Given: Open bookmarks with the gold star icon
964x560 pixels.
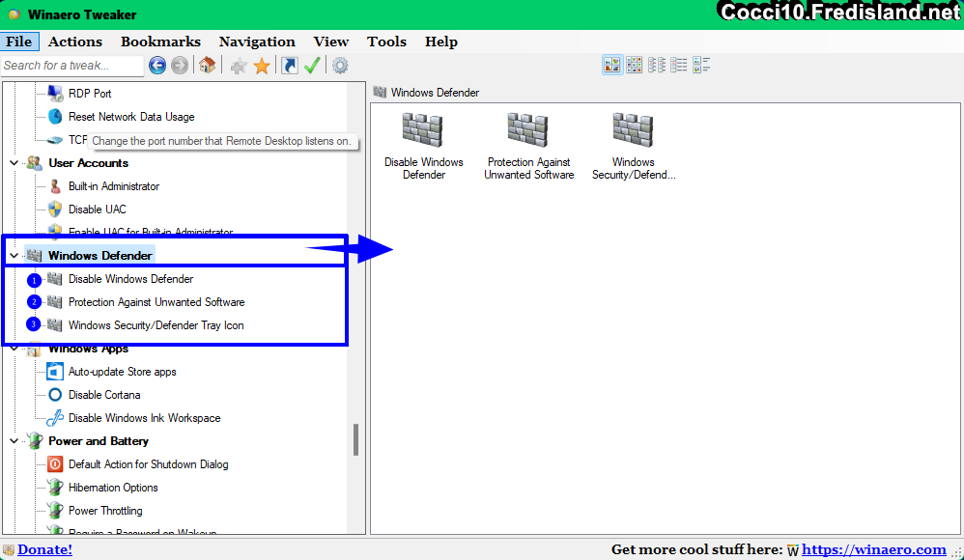Looking at the screenshot, I should coord(262,66).
